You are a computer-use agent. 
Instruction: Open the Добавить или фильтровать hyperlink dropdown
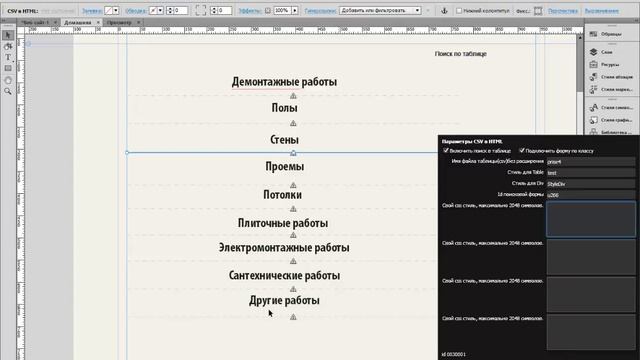tap(380, 11)
